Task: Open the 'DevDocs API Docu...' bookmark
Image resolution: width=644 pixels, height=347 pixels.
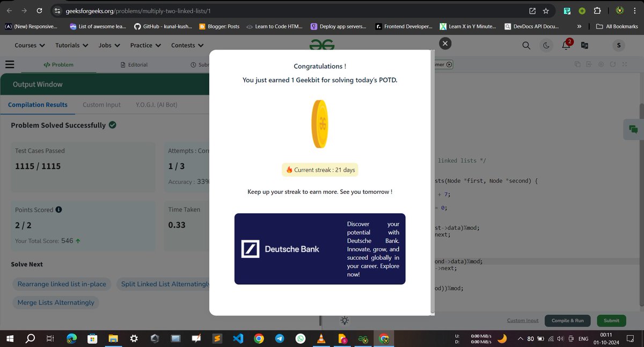Action: click(531, 26)
